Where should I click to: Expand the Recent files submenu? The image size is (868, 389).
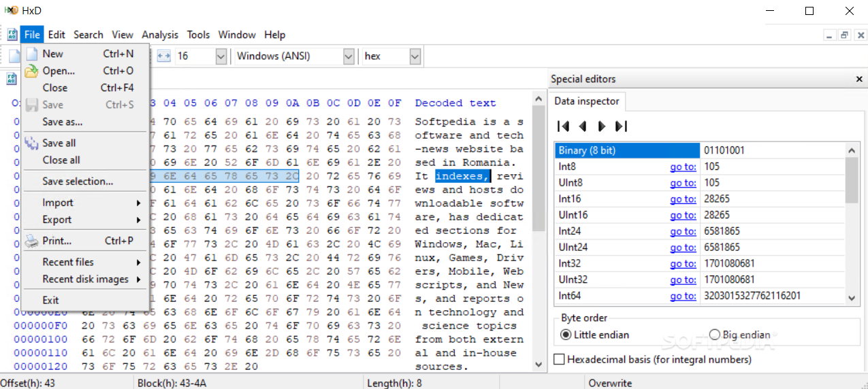(85, 262)
